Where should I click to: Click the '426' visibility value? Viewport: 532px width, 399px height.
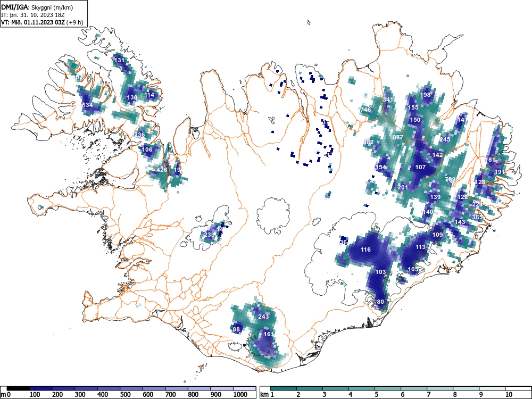162,169
